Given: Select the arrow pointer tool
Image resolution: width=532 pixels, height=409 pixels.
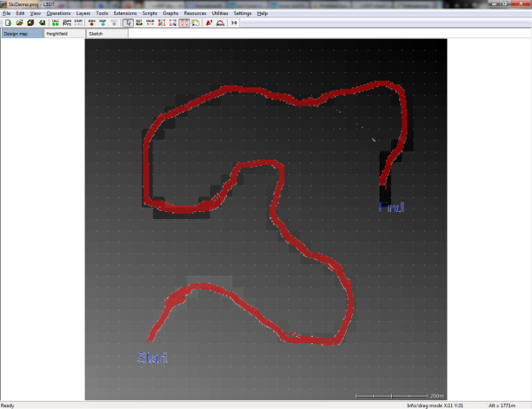Looking at the screenshot, I should 129,23.
